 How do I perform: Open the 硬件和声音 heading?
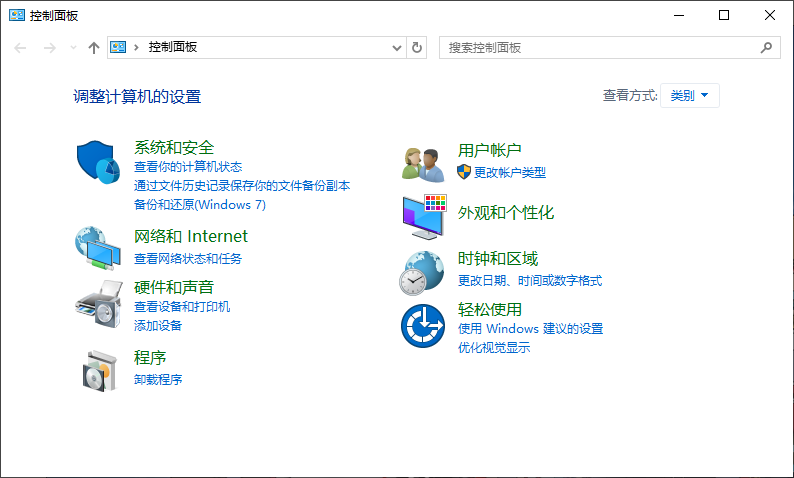(x=174, y=287)
